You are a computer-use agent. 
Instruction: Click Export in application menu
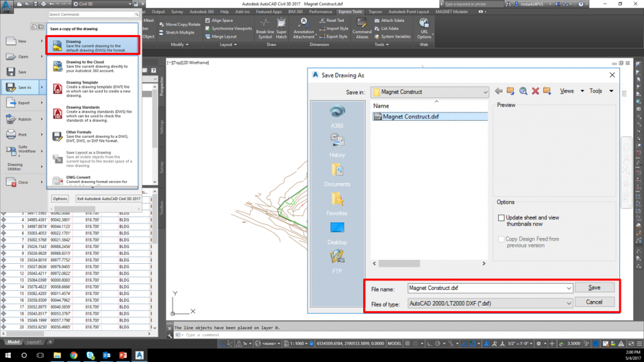(24, 103)
